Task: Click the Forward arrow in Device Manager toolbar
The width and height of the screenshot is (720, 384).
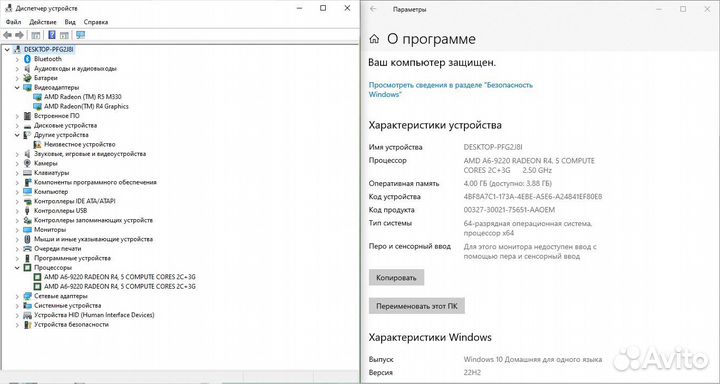Action: [x=19, y=35]
